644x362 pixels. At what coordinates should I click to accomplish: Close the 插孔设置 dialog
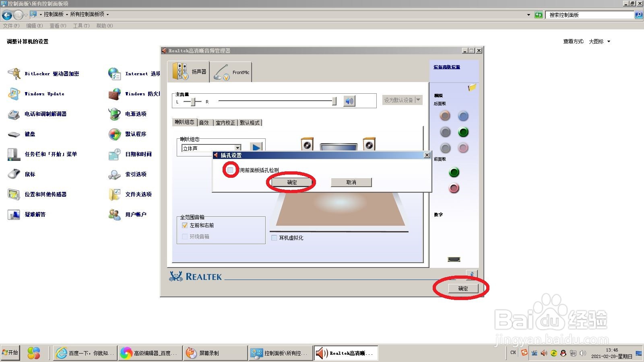tap(427, 155)
